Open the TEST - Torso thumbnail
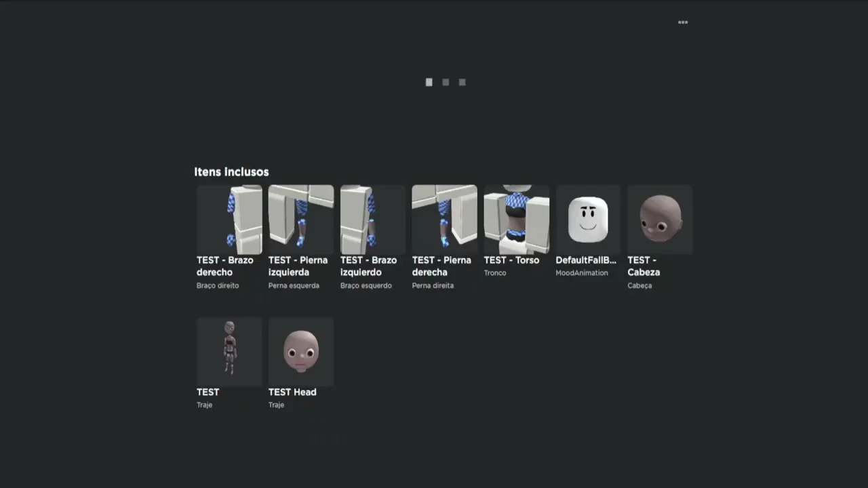Viewport: 868px width, 488px height. [517, 220]
